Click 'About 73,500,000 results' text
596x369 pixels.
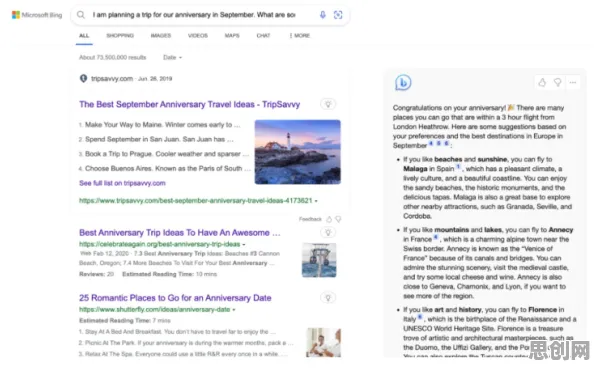pyautogui.click(x=113, y=57)
